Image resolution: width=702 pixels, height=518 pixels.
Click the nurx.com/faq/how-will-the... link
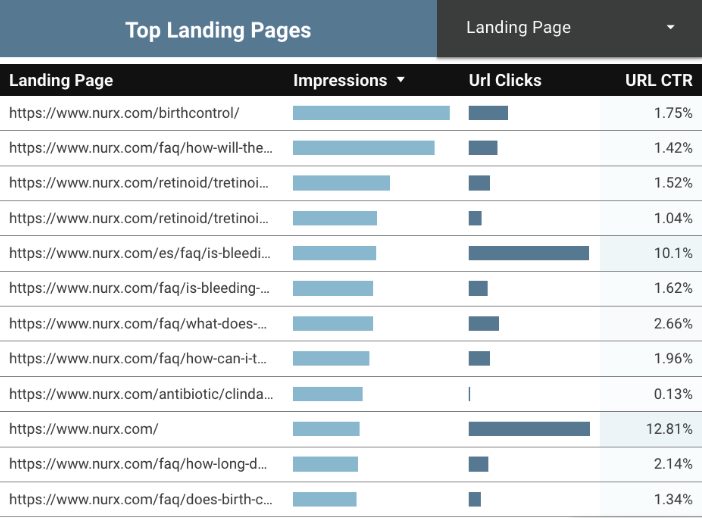pyautogui.click(x=140, y=148)
